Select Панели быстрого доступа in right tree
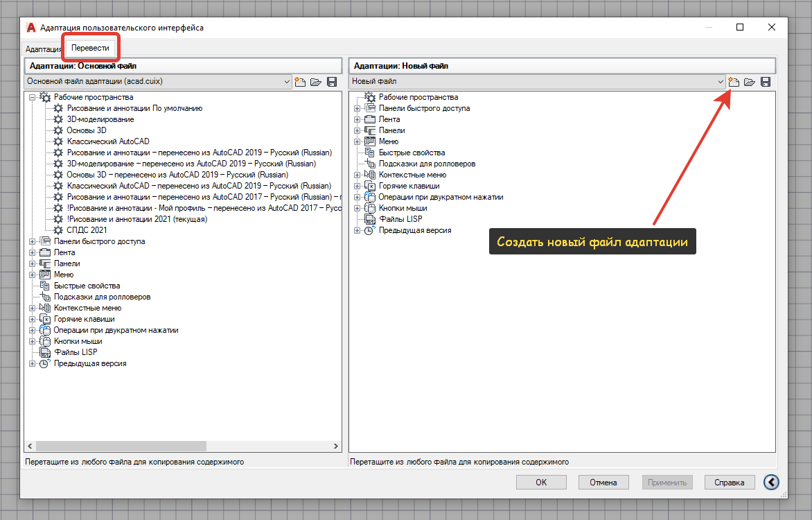The width and height of the screenshot is (812, 520). [424, 108]
